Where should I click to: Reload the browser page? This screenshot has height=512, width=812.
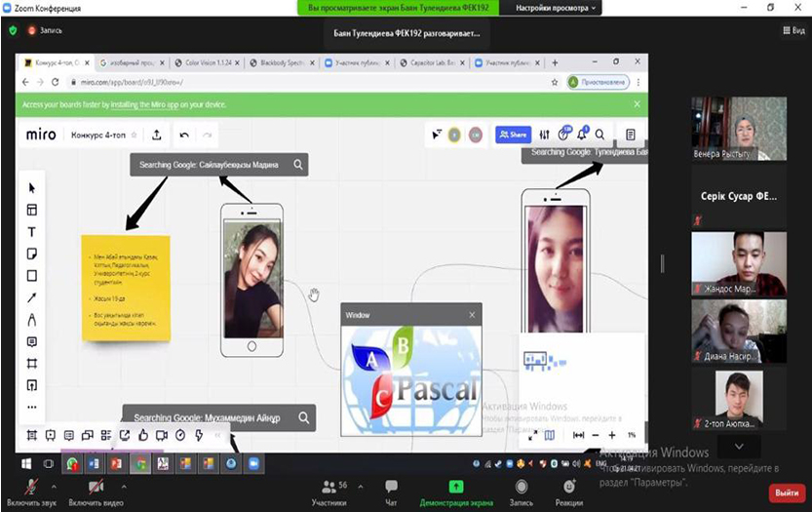coord(55,82)
